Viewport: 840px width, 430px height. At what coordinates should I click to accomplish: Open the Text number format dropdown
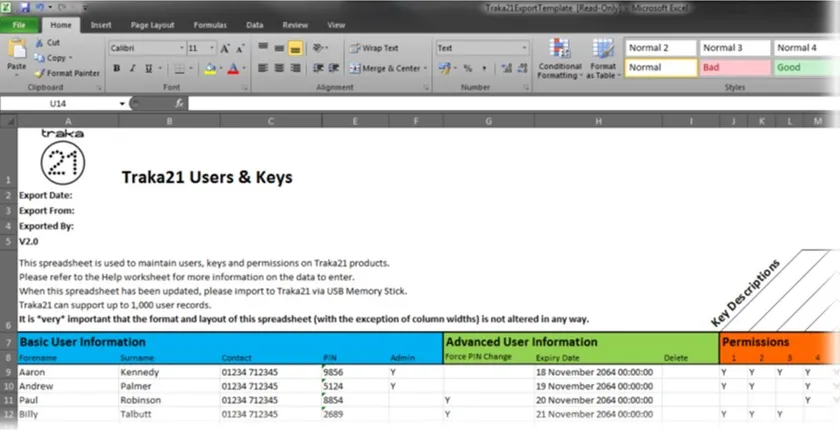[x=524, y=48]
